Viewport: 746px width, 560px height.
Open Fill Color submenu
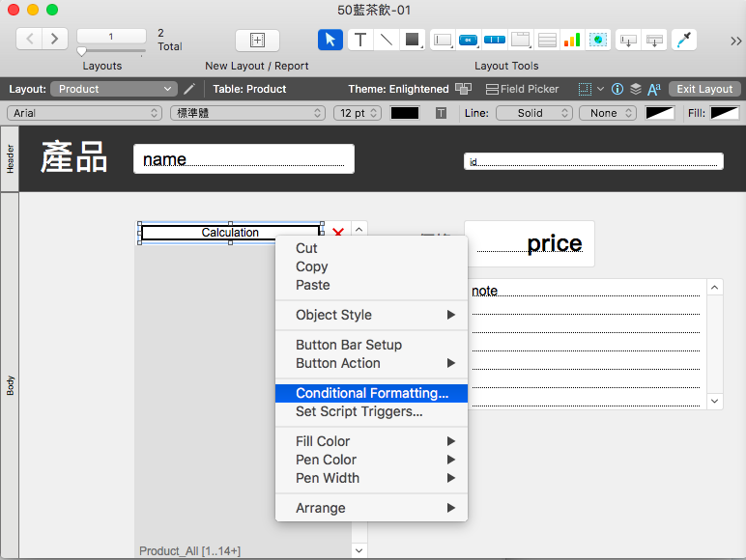click(371, 441)
